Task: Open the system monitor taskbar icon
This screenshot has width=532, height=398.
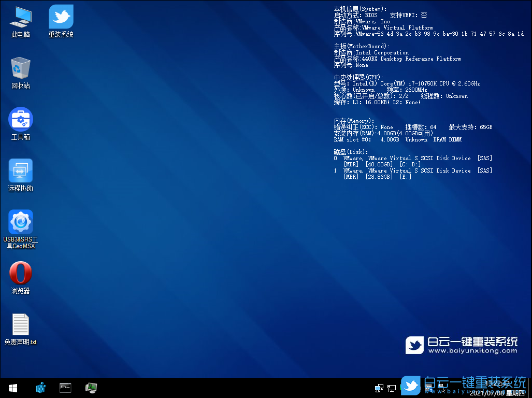Action: 91,388
